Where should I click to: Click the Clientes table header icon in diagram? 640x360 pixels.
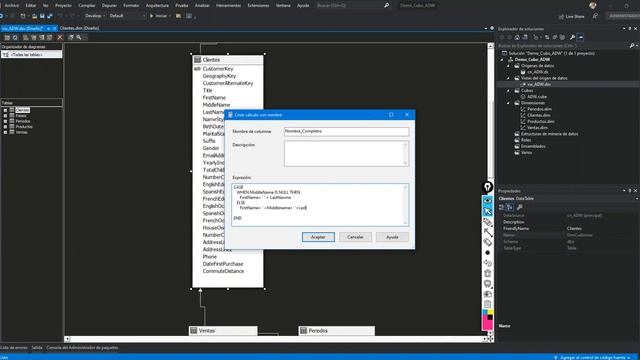coord(198,60)
